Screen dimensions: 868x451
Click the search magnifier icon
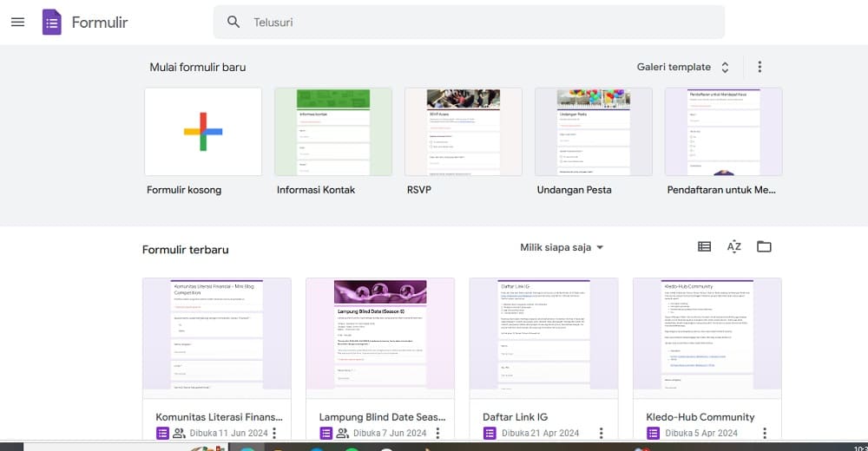pos(233,23)
